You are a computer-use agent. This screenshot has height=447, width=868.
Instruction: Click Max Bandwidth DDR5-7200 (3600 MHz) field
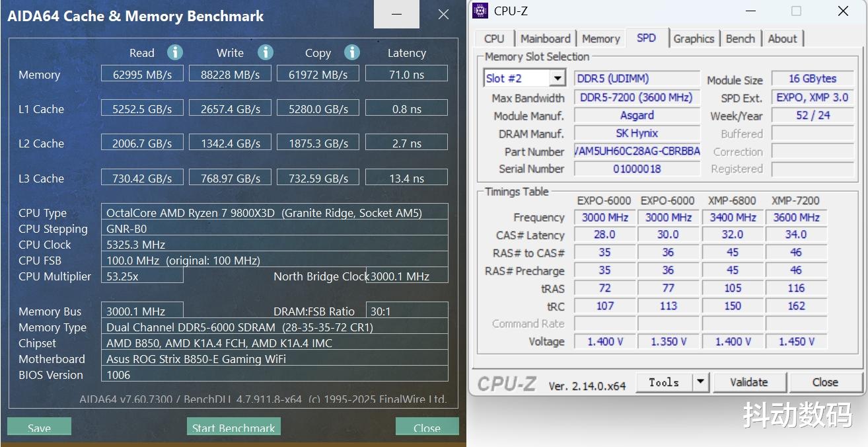coord(637,97)
